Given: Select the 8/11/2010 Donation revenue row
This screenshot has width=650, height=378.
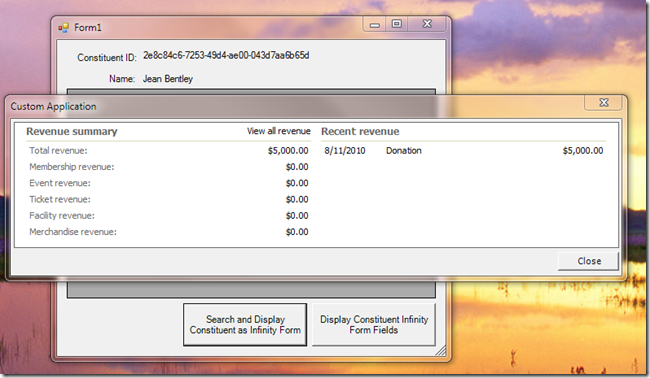Looking at the screenshot, I should coord(463,150).
